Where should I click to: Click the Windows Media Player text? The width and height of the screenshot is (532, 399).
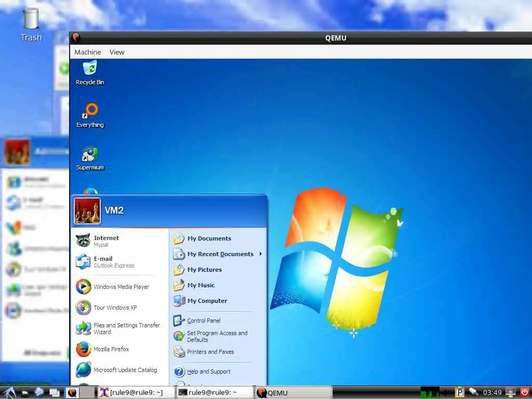pyautogui.click(x=122, y=287)
